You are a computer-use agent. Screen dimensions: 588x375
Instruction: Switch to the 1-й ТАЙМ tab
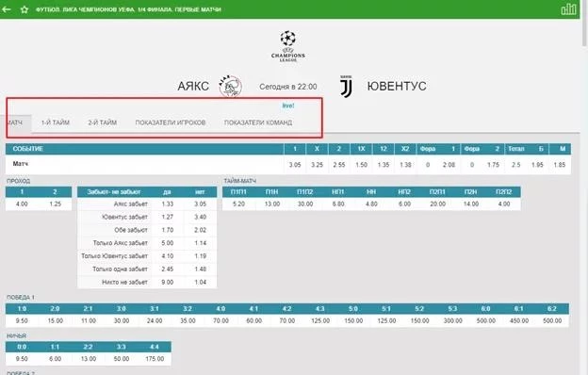click(56, 122)
